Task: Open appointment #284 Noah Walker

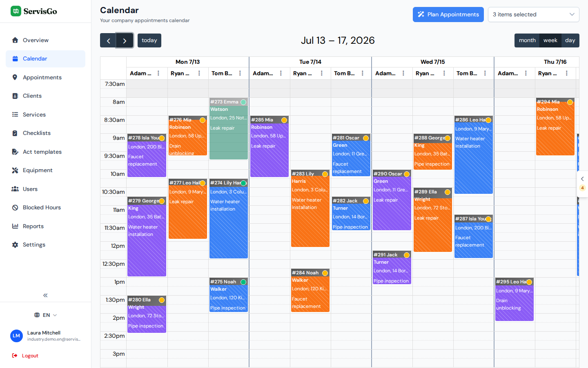Action: [x=310, y=290]
